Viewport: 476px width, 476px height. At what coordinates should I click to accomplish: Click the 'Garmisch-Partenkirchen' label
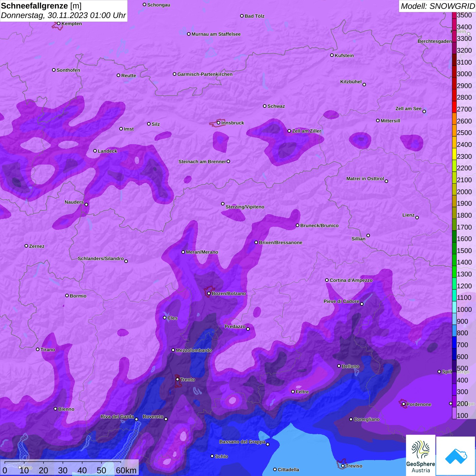point(205,74)
